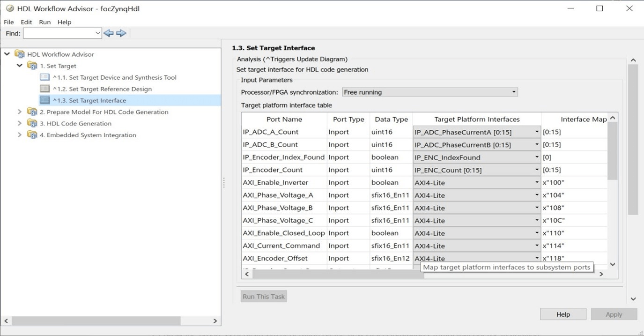
Task: Open interface dropdown for AXI_Enable_Inverter row
Action: pyautogui.click(x=537, y=182)
